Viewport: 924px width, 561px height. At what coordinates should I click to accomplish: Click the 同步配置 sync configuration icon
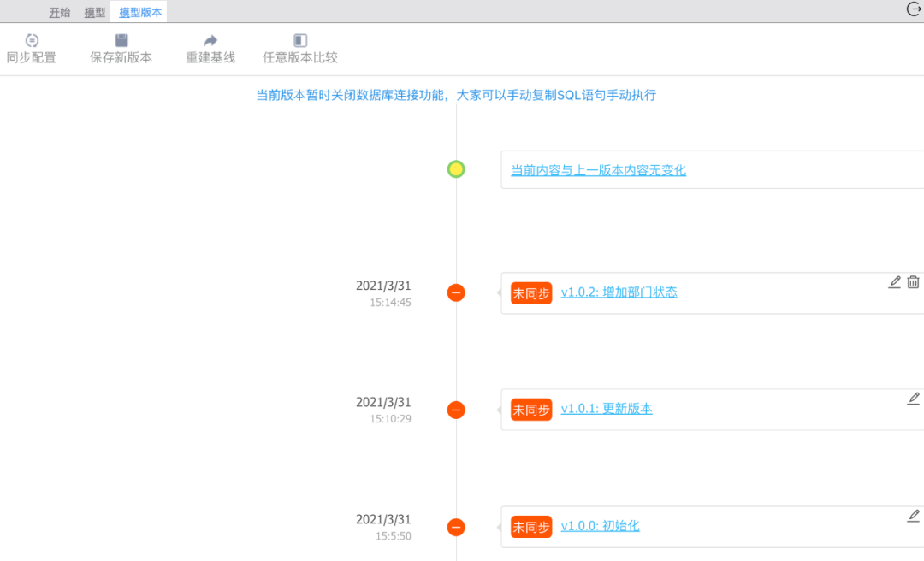click(32, 40)
